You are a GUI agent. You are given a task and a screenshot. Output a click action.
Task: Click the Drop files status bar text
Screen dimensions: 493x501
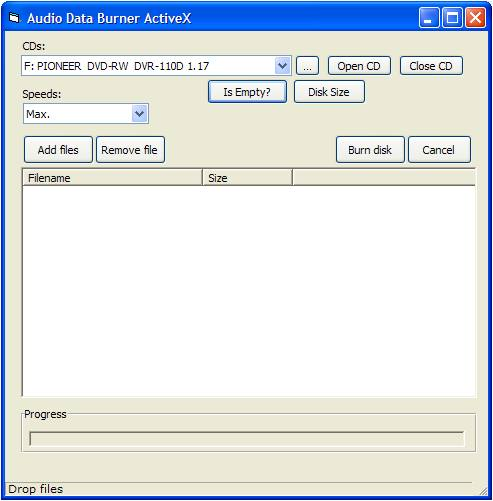pos(36,489)
